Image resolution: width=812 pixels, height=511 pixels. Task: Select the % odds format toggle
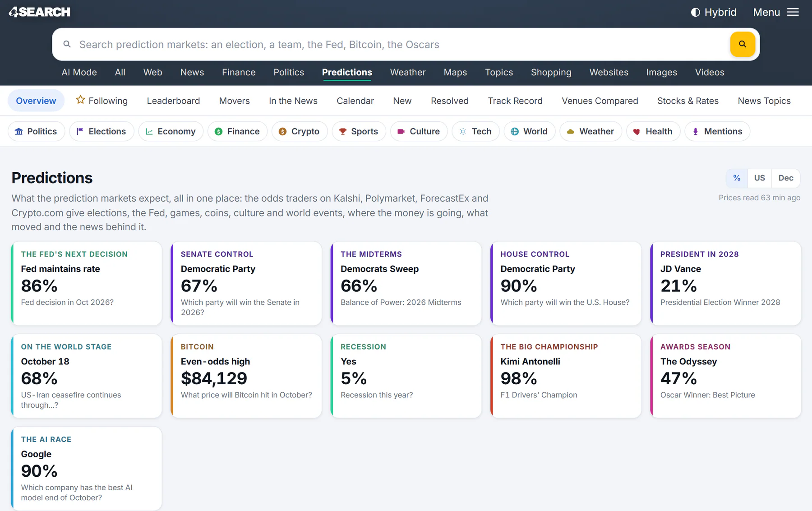click(737, 178)
